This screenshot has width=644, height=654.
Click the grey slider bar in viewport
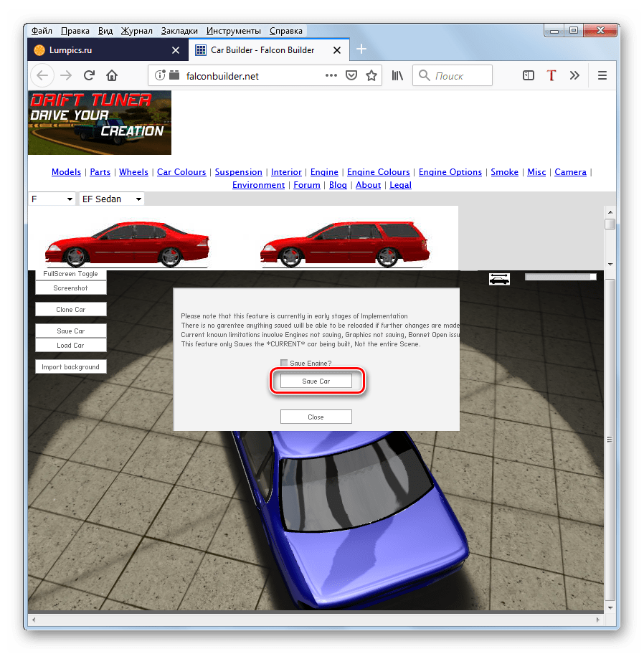[561, 277]
